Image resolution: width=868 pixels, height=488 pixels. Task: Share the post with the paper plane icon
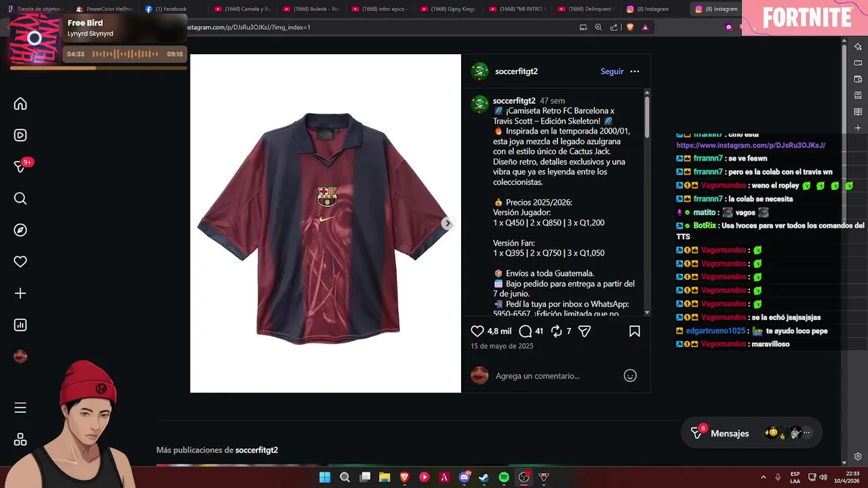point(585,331)
